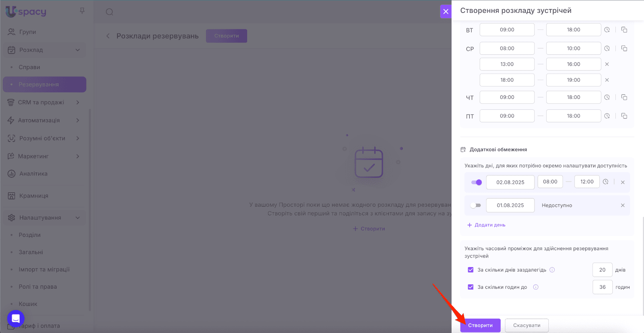The height and width of the screenshot is (333, 644).
Task: Click the purple Створити button in the panel footer
Action: (480, 325)
